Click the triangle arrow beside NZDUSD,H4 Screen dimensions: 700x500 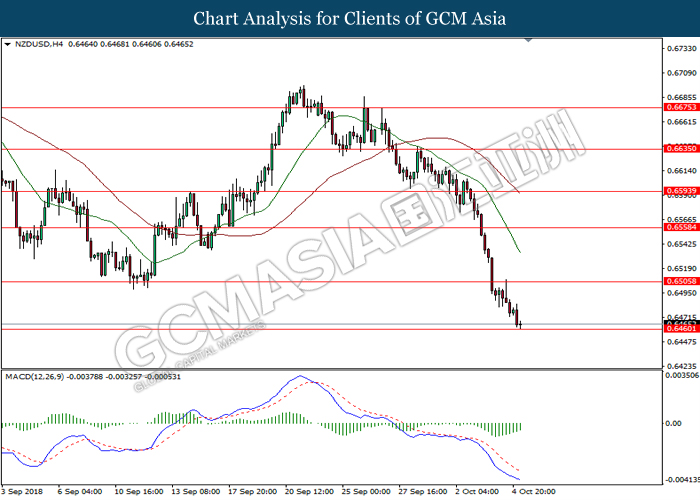7,45
